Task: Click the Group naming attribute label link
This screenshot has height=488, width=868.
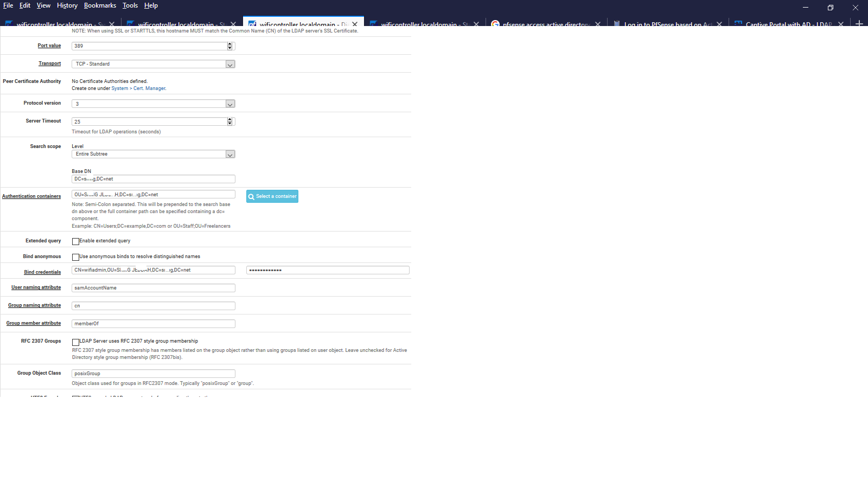Action: (x=35, y=305)
